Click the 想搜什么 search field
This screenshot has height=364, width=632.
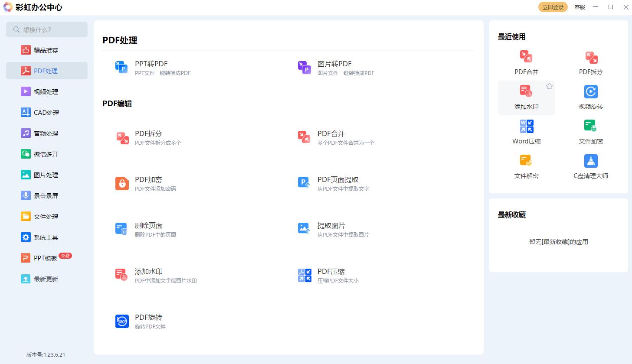[47, 29]
